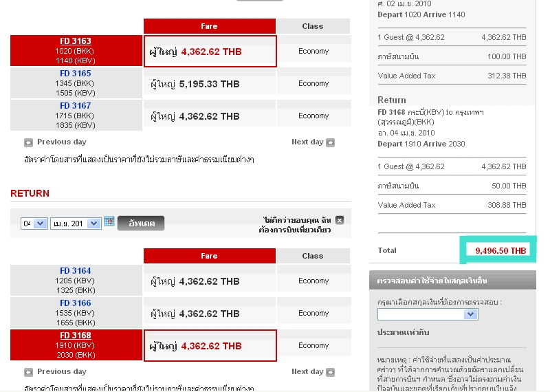Click the Value Added Tax 308.88 THB amount
The width and height of the screenshot is (550, 392).
(507, 205)
